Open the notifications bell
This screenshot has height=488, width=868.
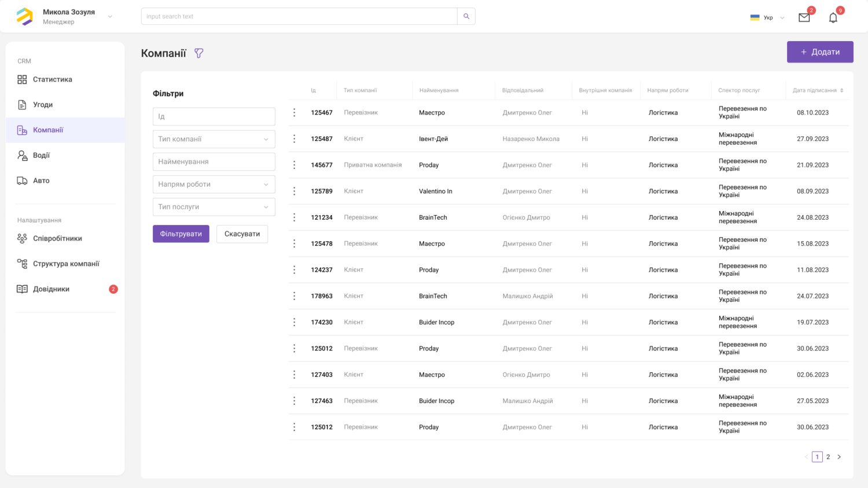(833, 17)
